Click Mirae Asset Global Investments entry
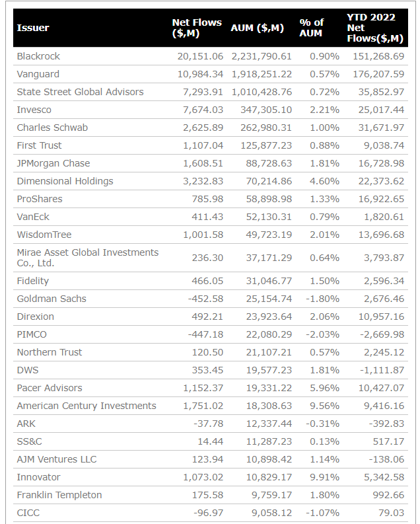Image resolution: width=420 pixels, height=524 pixels. pos(88,258)
